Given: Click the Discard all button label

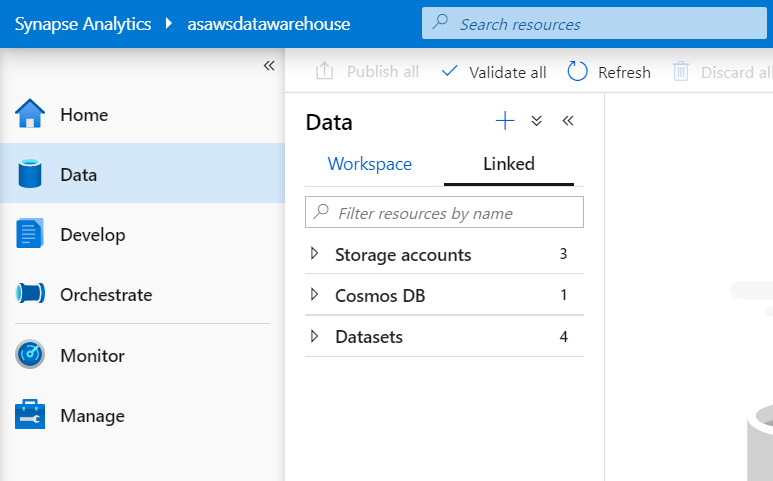Looking at the screenshot, I should (x=737, y=72).
